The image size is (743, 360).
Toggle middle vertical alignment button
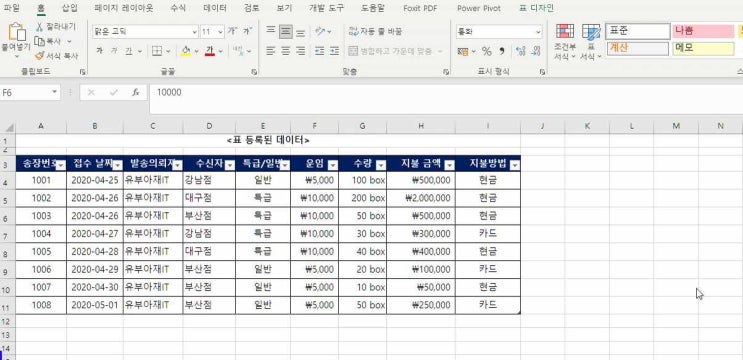coord(285,31)
